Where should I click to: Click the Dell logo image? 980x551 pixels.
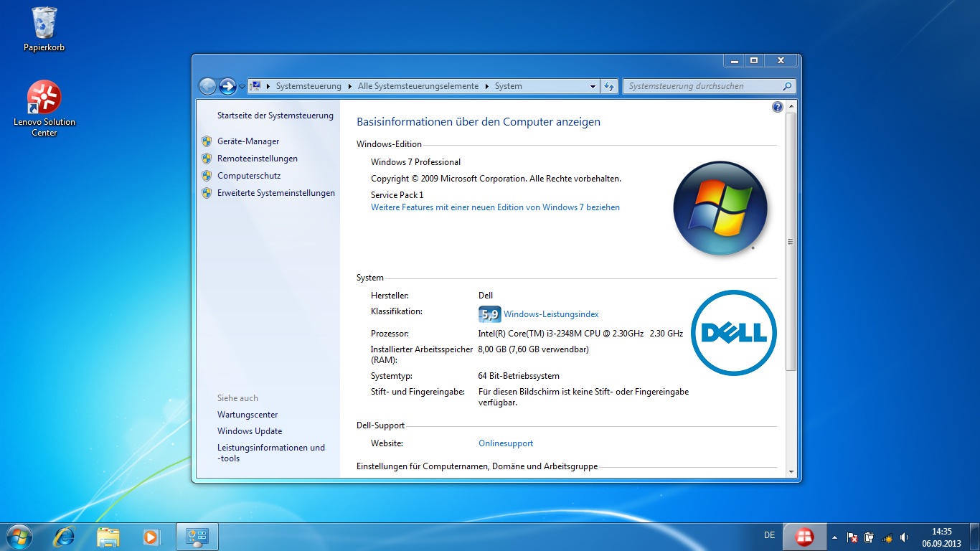pos(734,332)
